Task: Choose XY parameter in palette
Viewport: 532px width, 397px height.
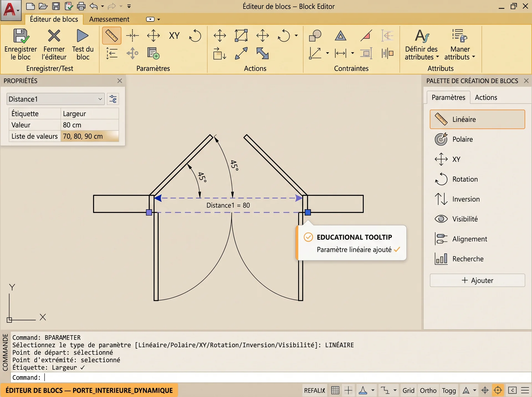Action: click(x=477, y=159)
